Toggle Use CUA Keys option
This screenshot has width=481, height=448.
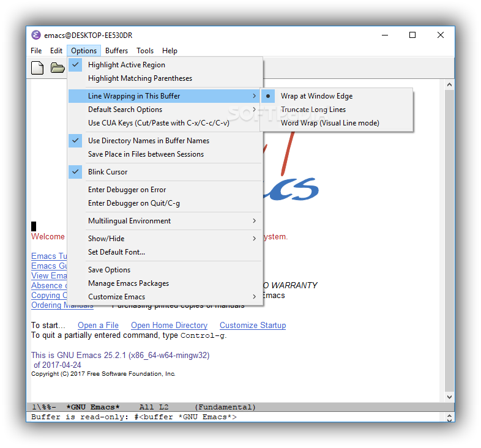tap(166, 123)
